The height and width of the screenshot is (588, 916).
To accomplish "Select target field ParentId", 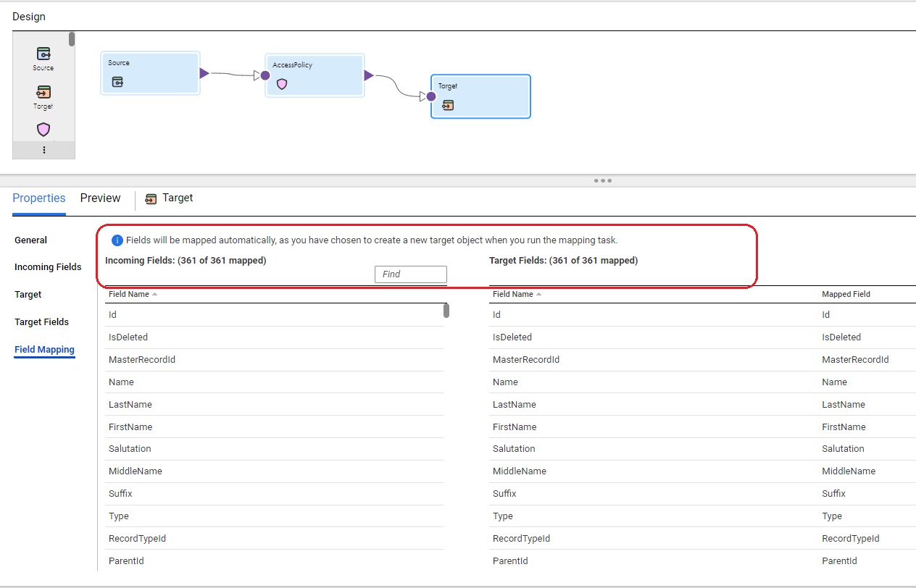I will tap(510, 561).
